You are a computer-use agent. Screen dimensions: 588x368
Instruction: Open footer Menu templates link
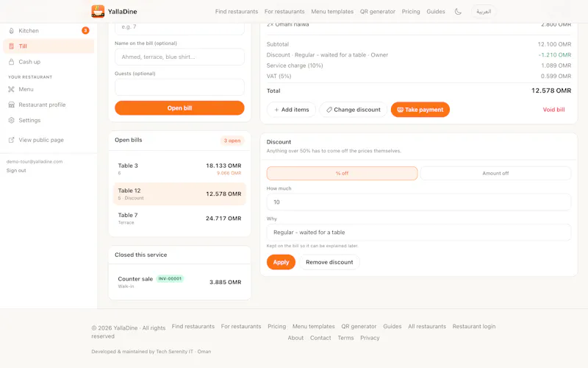click(314, 326)
